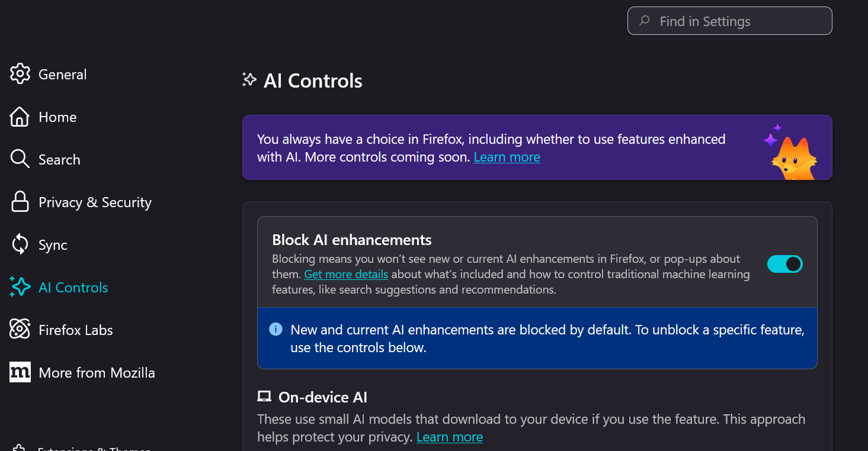Open More from Mozilla page
The width and height of the screenshot is (868, 451).
[x=97, y=373]
